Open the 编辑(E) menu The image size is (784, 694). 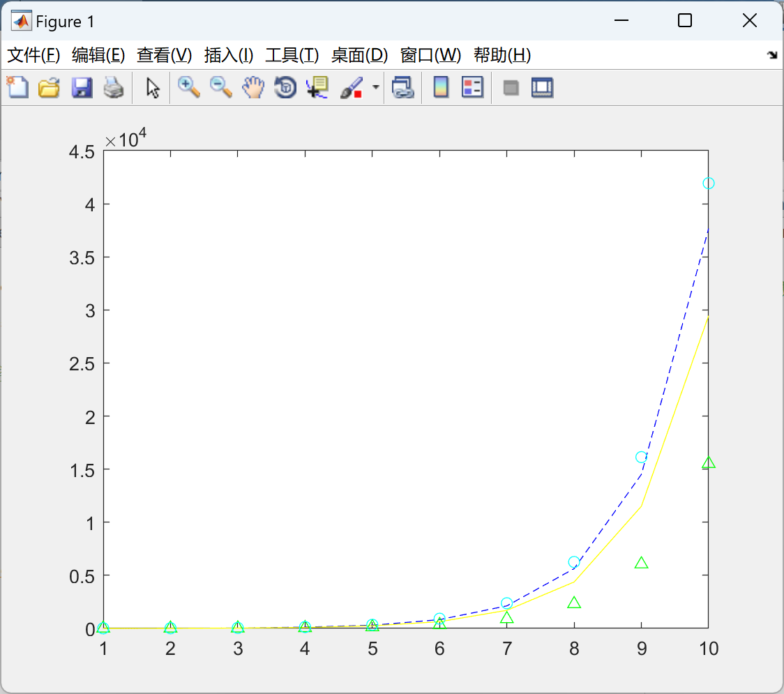click(98, 55)
